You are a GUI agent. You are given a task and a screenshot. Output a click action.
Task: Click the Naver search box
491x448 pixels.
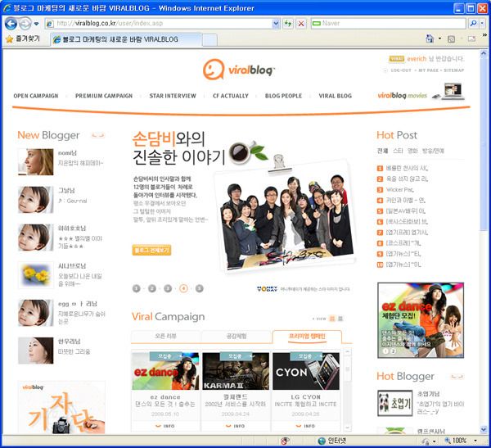[x=388, y=23]
